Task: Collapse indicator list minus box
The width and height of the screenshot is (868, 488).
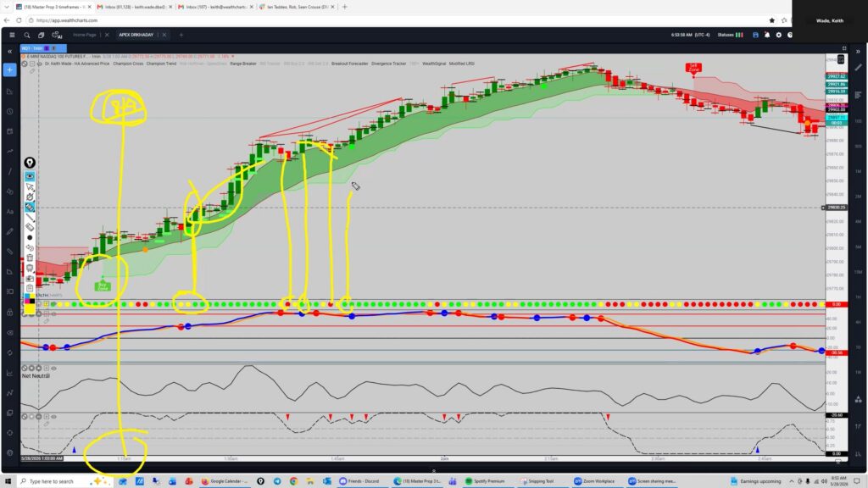Action: click(32, 64)
